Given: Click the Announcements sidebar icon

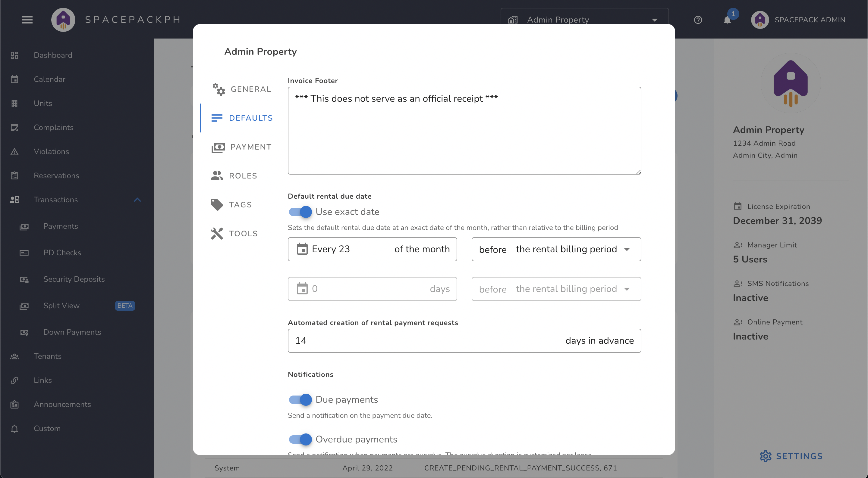Looking at the screenshot, I should pyautogui.click(x=15, y=404).
